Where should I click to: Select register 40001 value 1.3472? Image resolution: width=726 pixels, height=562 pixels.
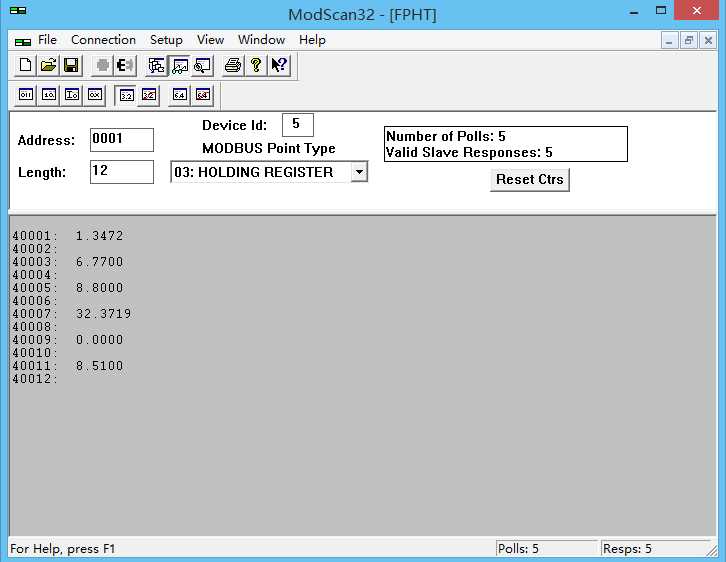(100, 236)
